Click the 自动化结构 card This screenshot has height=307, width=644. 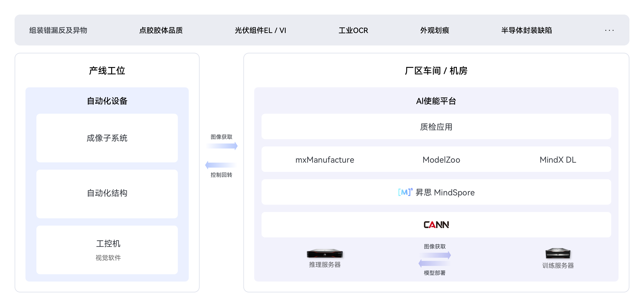click(x=107, y=194)
